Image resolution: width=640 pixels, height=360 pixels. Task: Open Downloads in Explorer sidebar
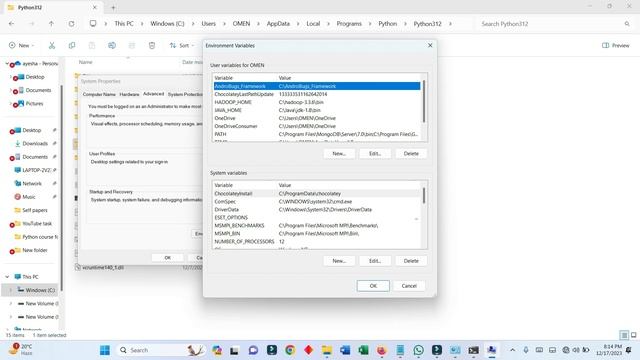click(35, 143)
